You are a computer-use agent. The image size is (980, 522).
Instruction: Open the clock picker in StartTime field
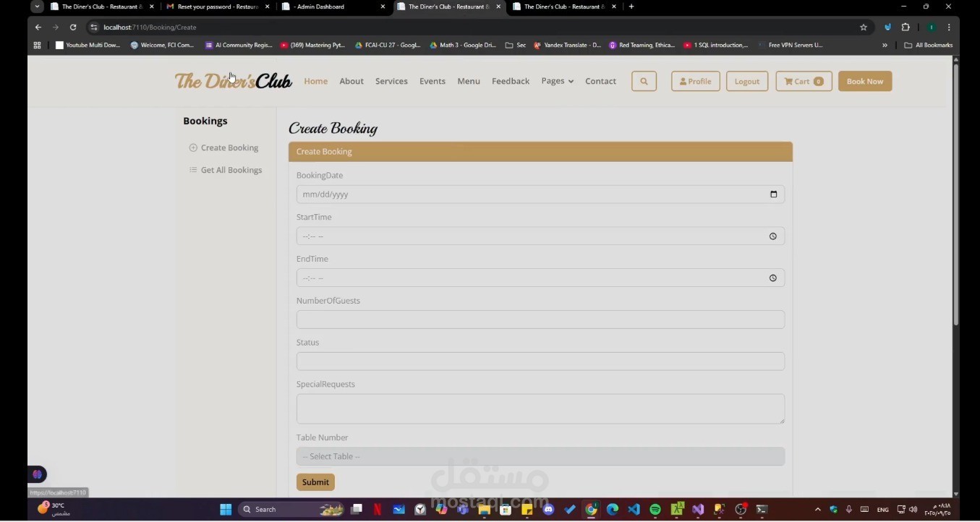point(773,236)
